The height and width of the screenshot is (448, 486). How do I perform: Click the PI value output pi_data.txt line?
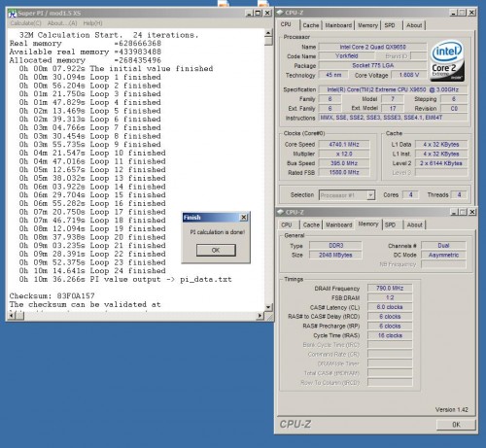125,279
